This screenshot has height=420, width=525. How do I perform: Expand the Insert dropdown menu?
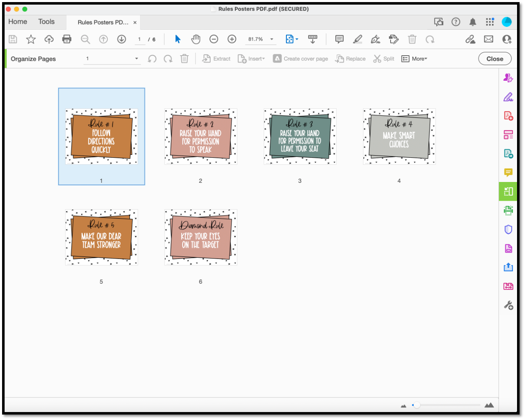click(251, 59)
